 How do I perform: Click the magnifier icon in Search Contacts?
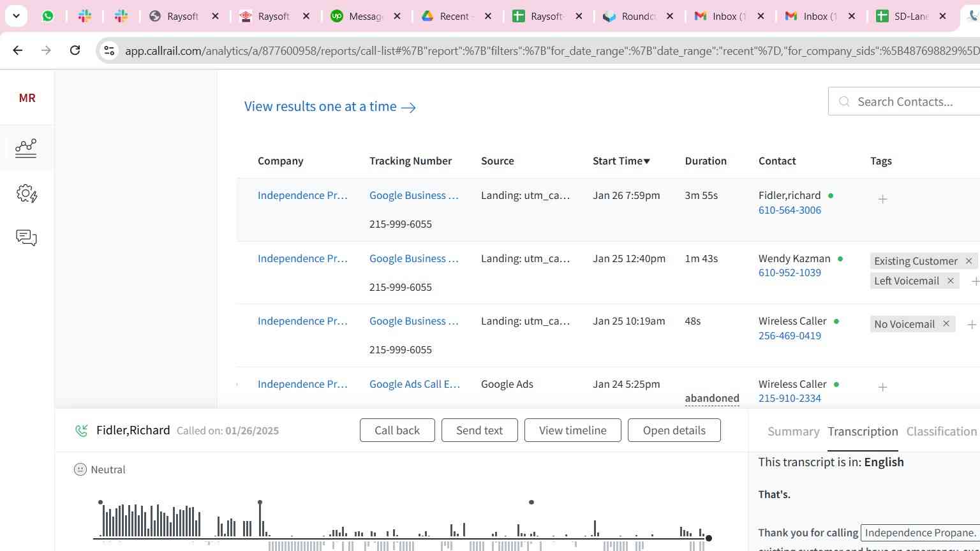click(844, 101)
